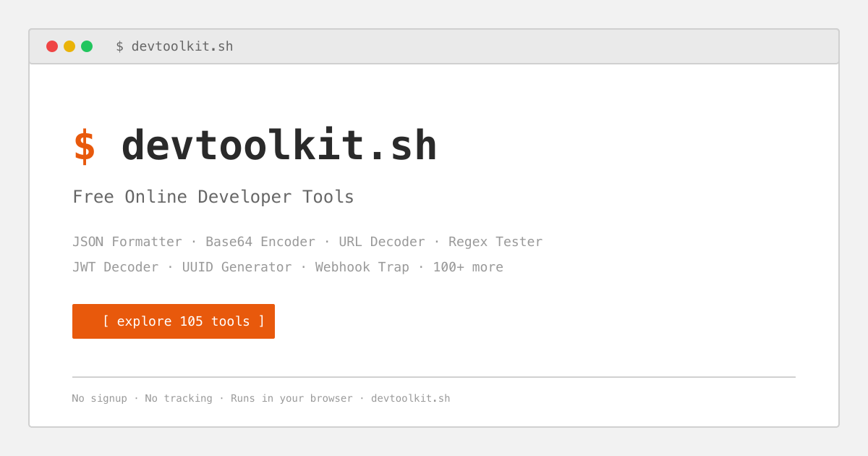Open the Regex Tester tool
This screenshot has width=868, height=456.
coord(495,242)
